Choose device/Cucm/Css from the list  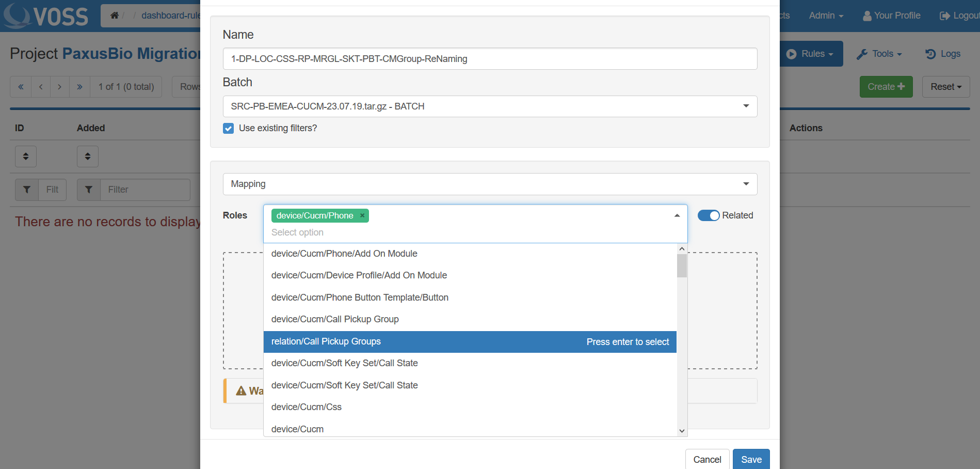[x=307, y=407]
